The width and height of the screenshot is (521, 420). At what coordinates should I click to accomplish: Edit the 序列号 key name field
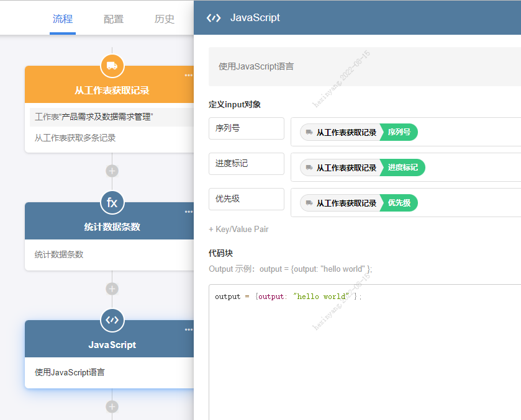pos(246,128)
